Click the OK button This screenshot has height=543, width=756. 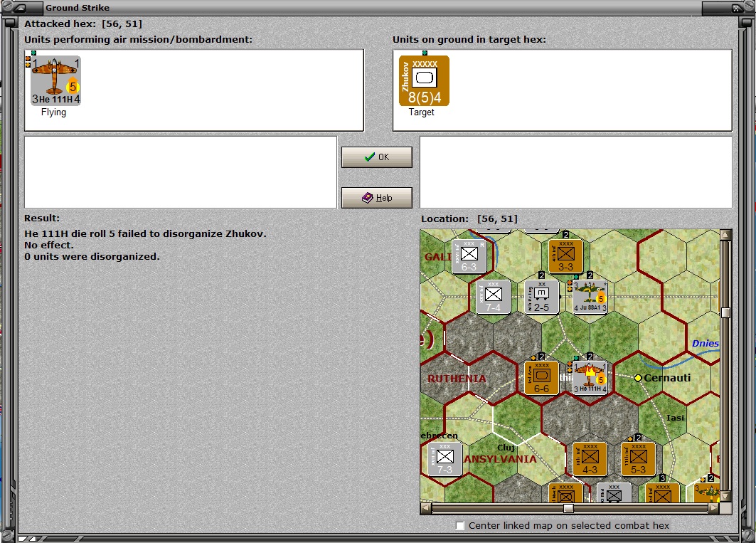(x=376, y=157)
